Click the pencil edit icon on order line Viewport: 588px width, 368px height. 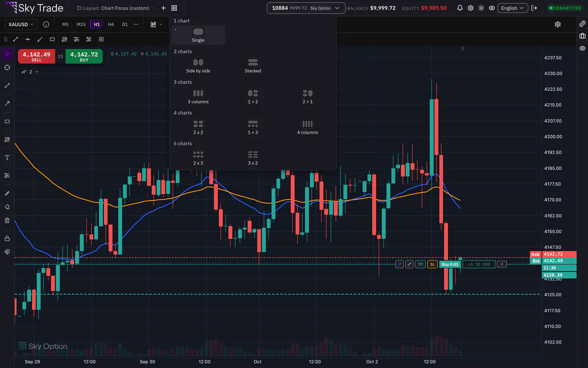[409, 264]
